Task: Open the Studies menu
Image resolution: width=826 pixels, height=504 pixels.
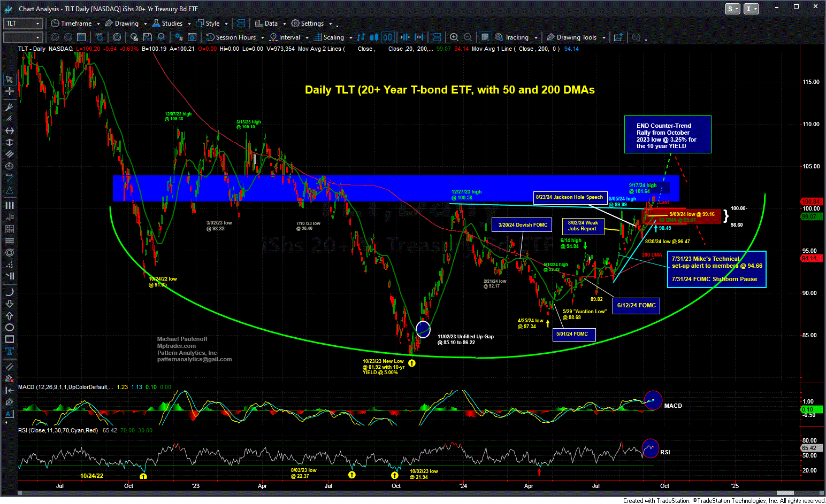Action: 171,24
